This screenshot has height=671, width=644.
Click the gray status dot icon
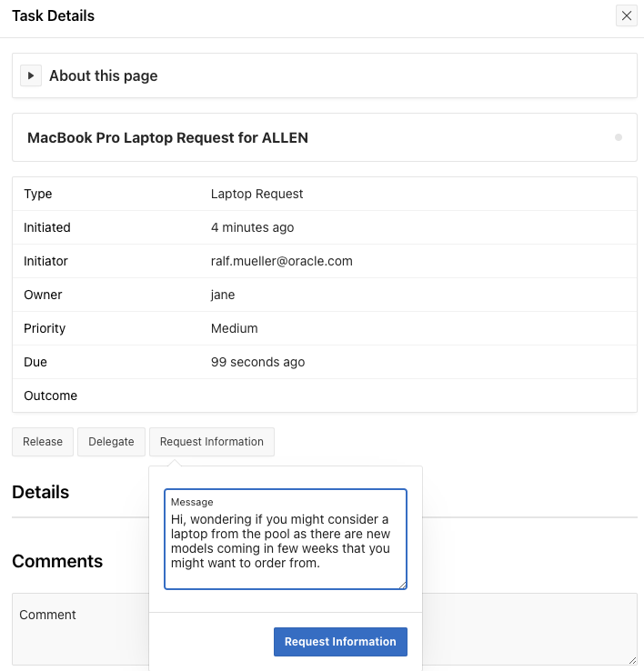point(619,138)
